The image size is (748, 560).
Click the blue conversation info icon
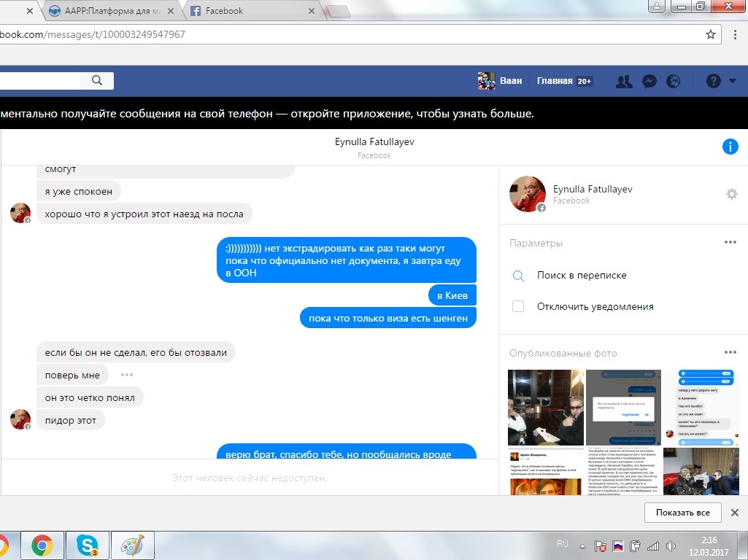tap(730, 147)
